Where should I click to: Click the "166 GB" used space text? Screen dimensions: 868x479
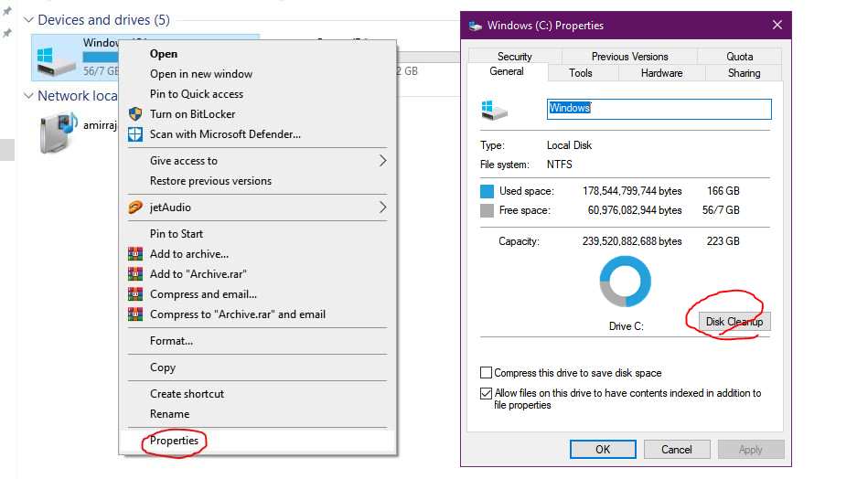[723, 191]
